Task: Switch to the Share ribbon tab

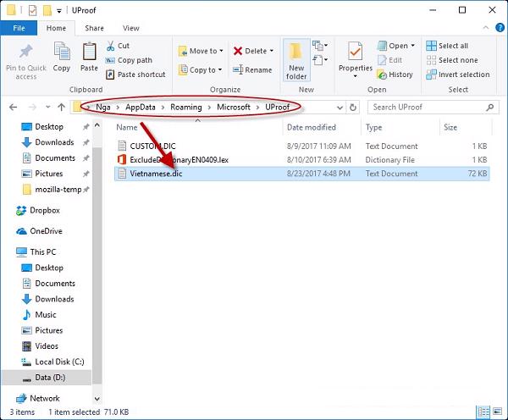Action: 94,28
